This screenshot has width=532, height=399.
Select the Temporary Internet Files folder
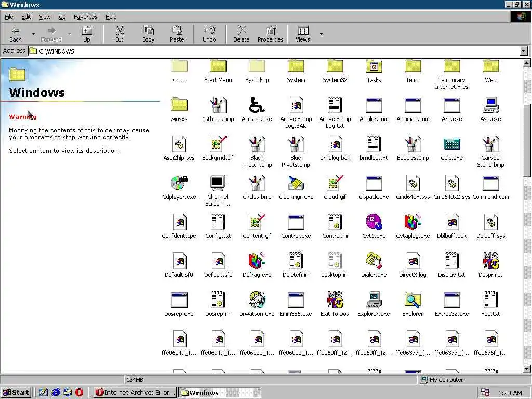[451, 66]
